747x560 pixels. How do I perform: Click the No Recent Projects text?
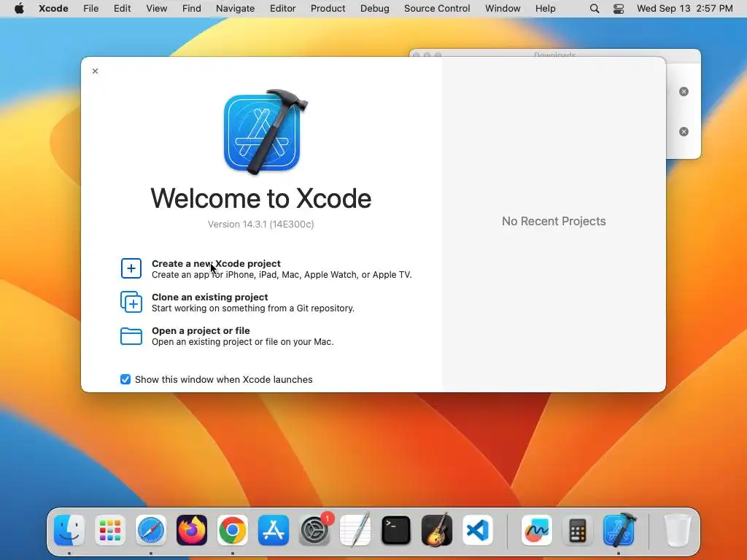554,222
